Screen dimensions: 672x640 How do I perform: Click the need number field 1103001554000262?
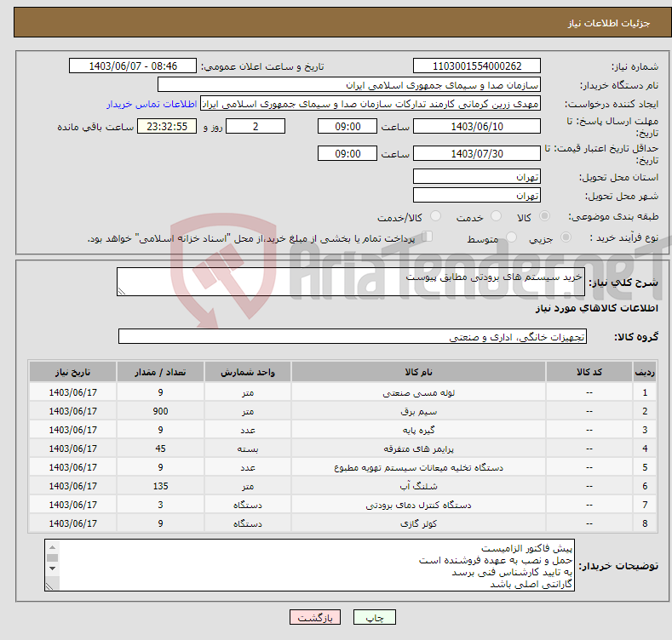tap(477, 66)
